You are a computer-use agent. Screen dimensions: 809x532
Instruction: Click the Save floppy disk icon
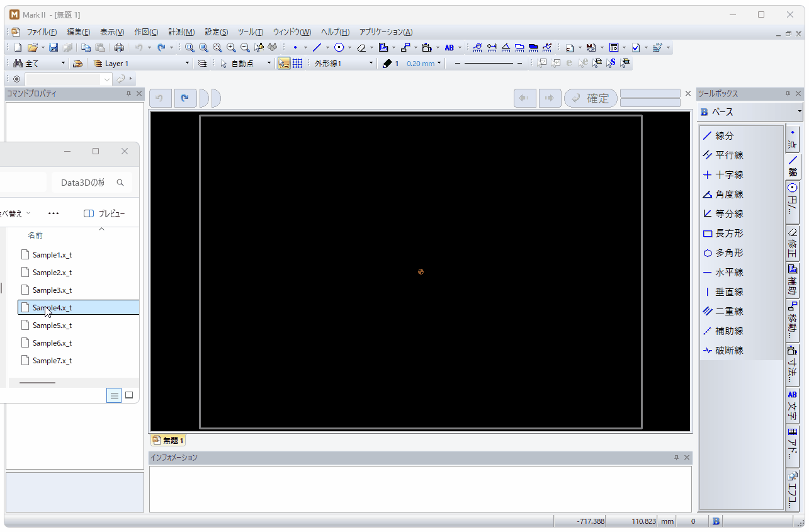(x=54, y=47)
